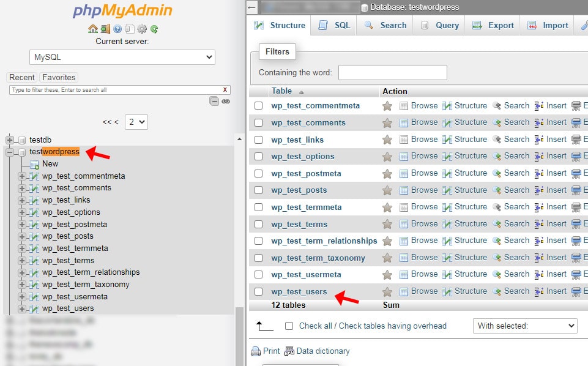The width and height of the screenshot is (588, 366).
Task: Click Insert on wp_test_options row
Action: pyautogui.click(x=550, y=155)
